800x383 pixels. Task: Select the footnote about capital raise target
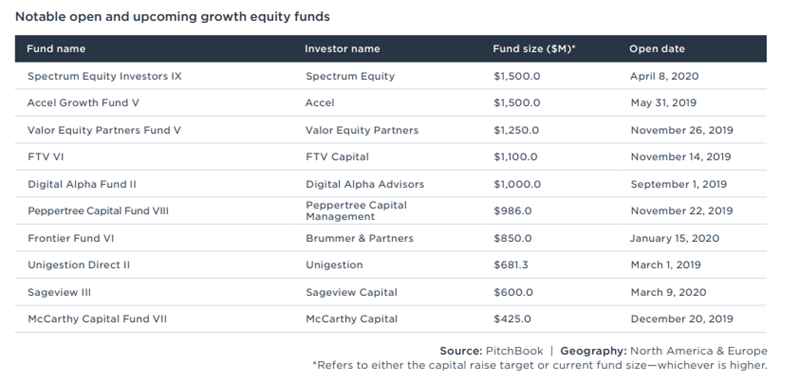(x=540, y=366)
